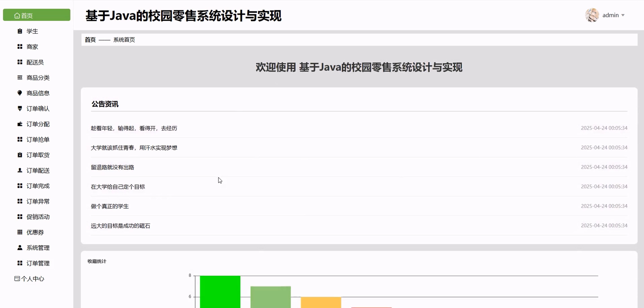The height and width of the screenshot is (308, 644).
Task: Click the 首页 breadcrumb link
Action: (90, 40)
